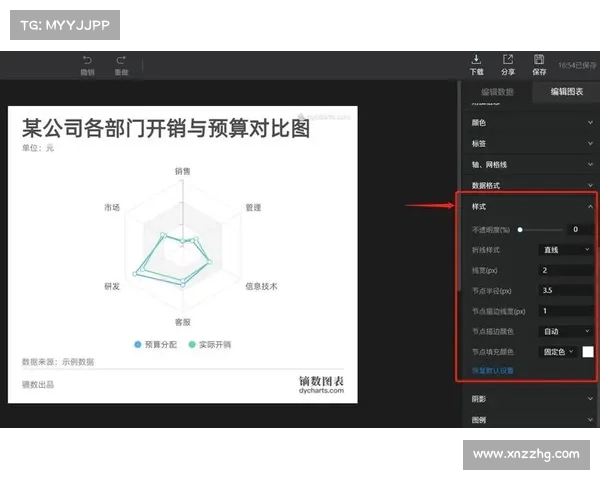600x480 pixels.
Task: Click the 销售 axis label
Action: point(183,171)
